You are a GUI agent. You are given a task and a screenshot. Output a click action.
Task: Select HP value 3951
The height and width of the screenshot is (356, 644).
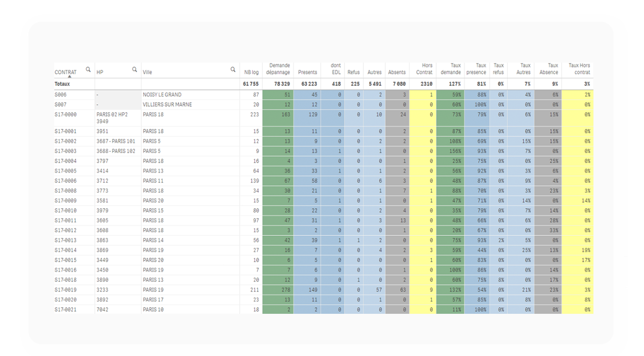(102, 132)
